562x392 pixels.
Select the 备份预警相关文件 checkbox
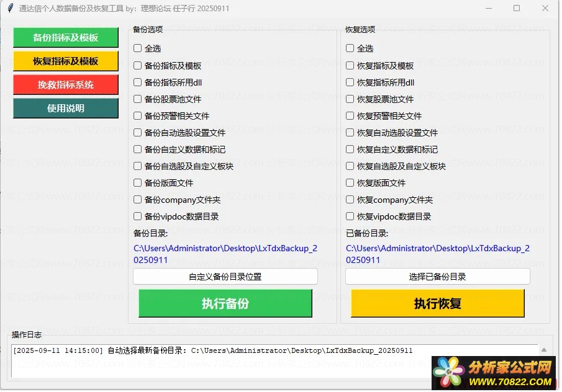click(138, 115)
